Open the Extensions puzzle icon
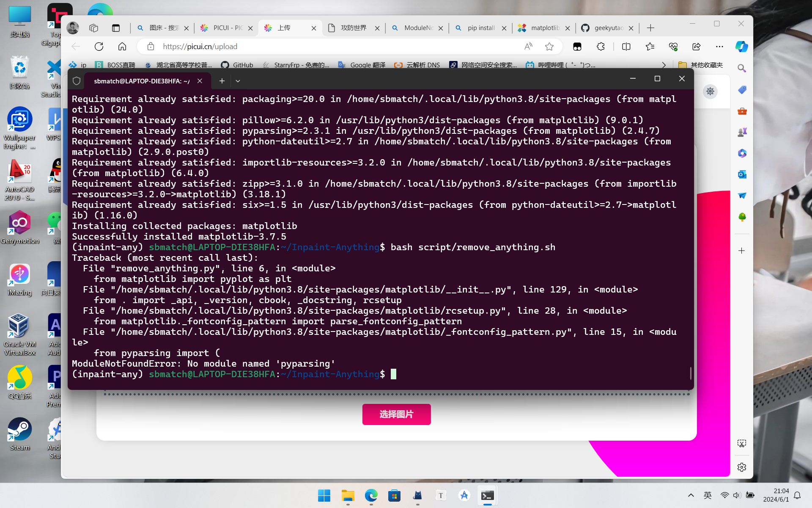 click(x=601, y=47)
